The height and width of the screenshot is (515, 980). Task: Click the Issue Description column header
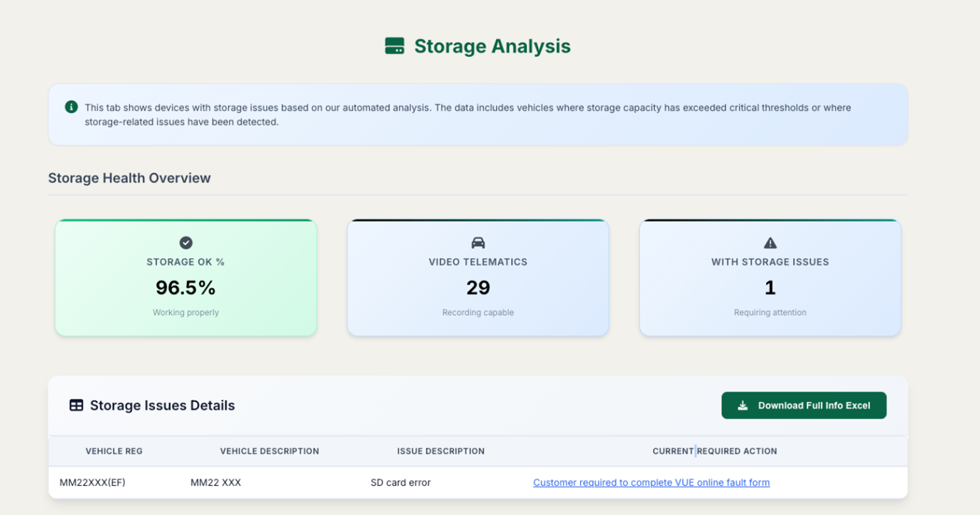[441, 451]
